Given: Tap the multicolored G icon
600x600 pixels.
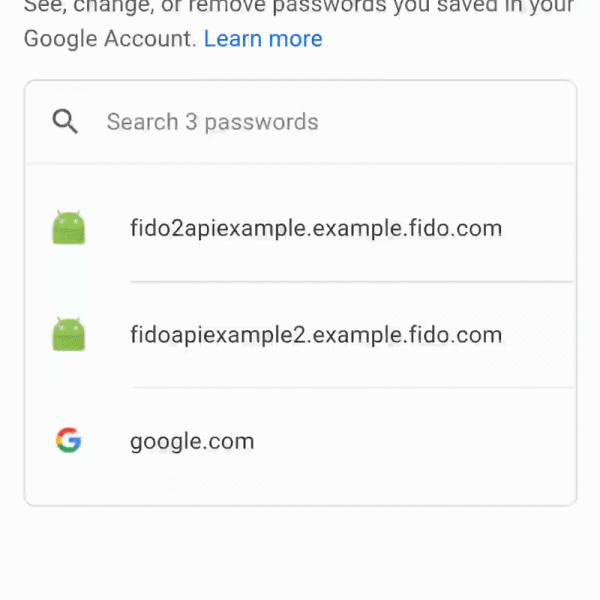Looking at the screenshot, I should click(x=68, y=440).
